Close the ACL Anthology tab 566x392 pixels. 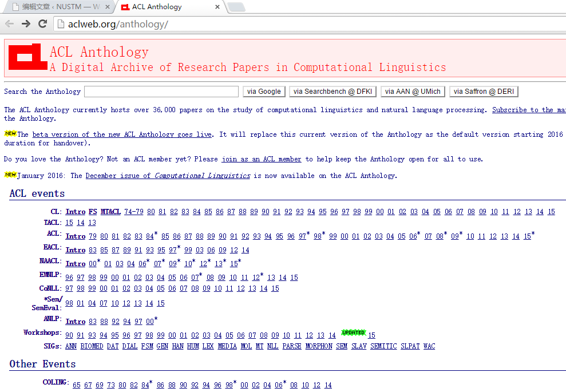(x=217, y=7)
